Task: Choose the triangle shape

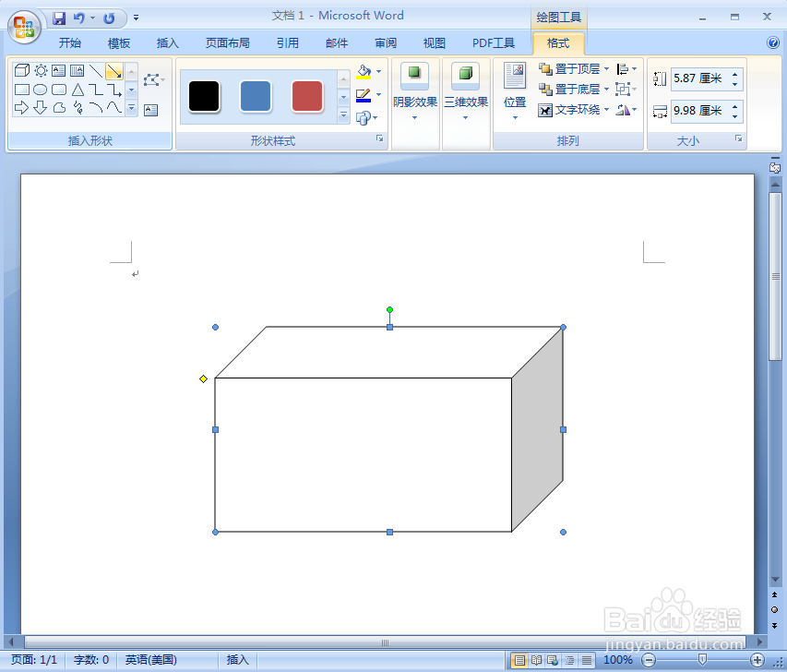Action: click(78, 90)
